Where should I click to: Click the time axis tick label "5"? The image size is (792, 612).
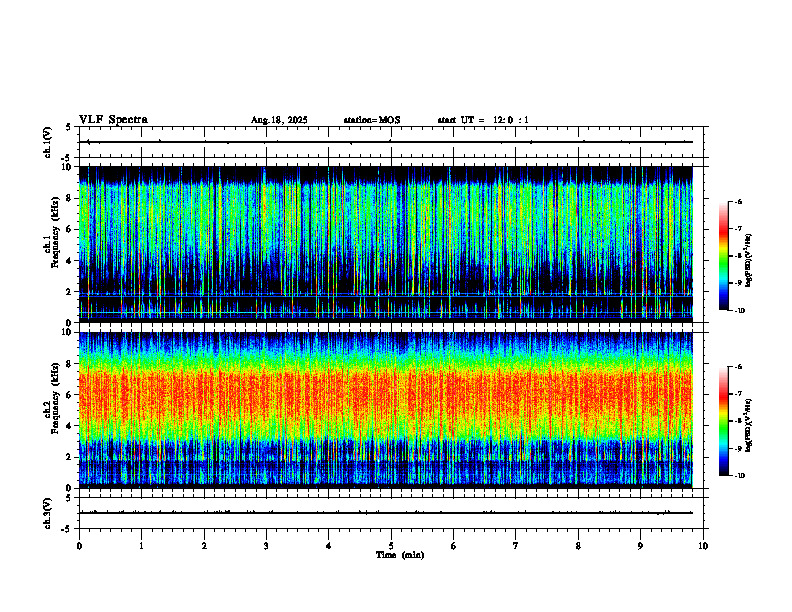point(391,546)
